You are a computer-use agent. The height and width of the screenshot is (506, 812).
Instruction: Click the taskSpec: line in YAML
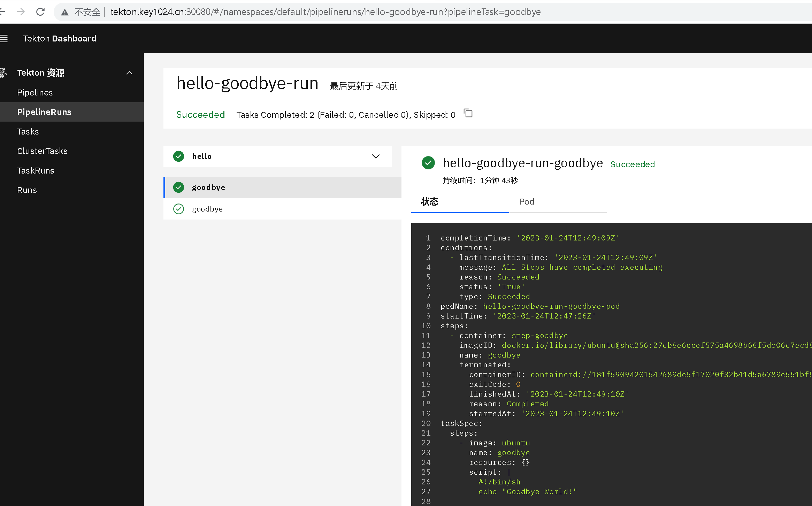(x=461, y=423)
